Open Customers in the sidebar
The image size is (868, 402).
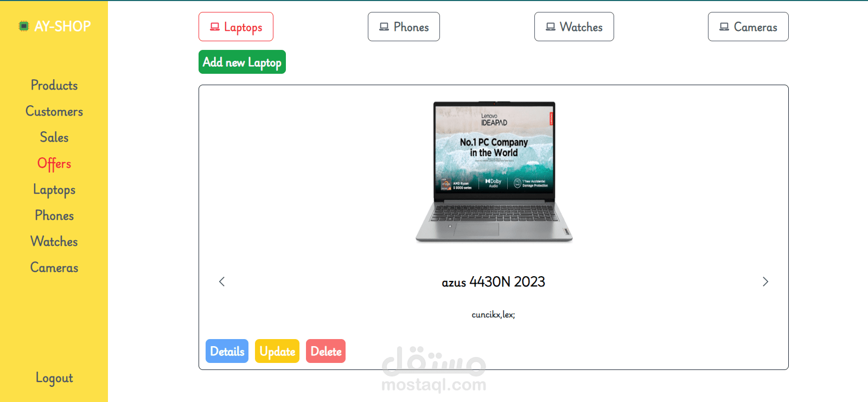point(54,111)
